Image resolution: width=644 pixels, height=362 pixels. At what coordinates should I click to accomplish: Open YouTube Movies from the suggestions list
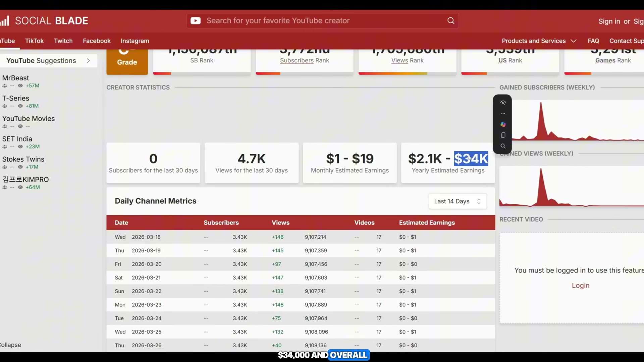28,119
